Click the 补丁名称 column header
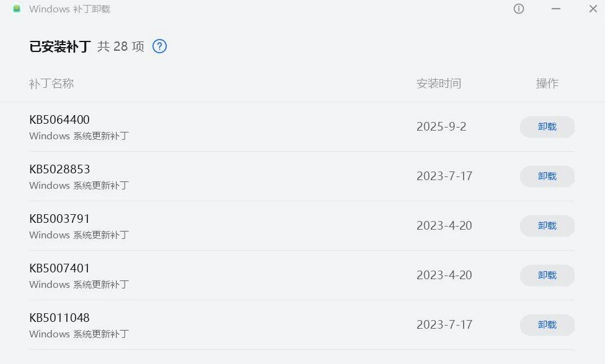605x364 pixels. tap(51, 84)
